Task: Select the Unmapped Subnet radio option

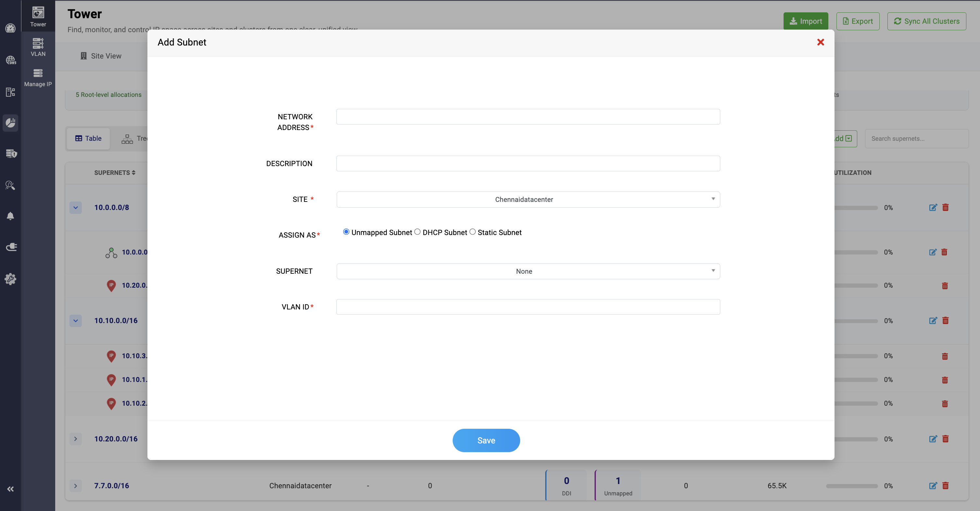Action: [346, 232]
